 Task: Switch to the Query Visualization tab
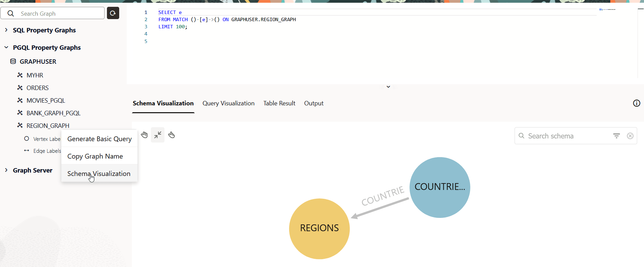click(229, 103)
